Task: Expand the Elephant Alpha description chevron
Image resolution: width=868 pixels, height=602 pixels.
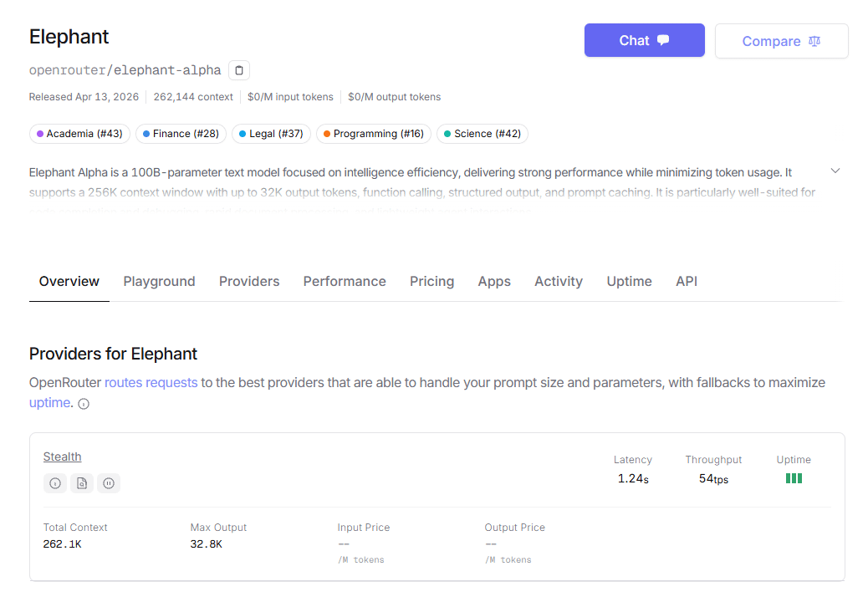Action: 835,171
